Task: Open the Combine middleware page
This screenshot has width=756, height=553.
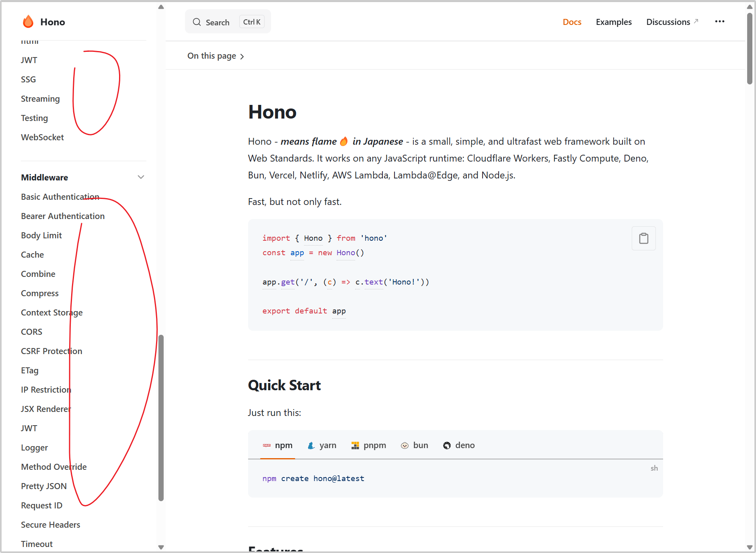Action: pos(38,274)
